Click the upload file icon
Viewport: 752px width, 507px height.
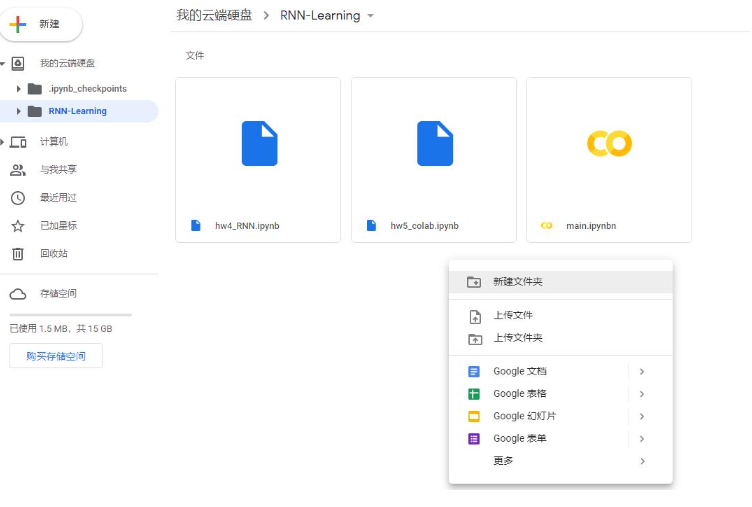475,317
